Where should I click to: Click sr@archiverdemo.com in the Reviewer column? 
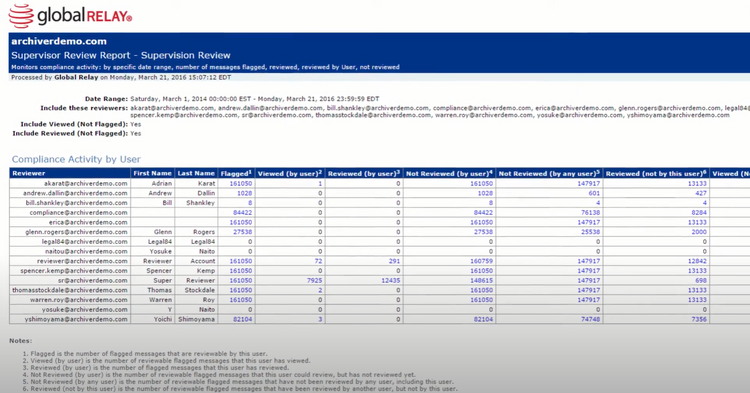(x=93, y=280)
